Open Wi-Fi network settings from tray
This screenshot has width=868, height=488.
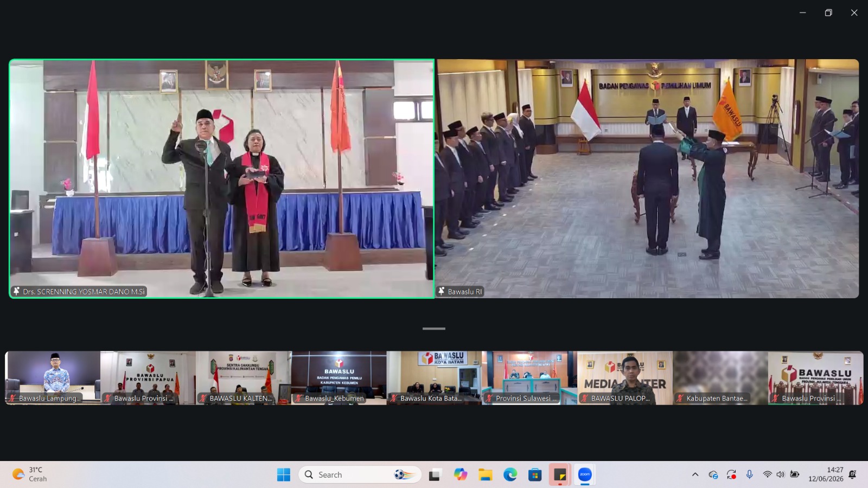click(x=767, y=474)
